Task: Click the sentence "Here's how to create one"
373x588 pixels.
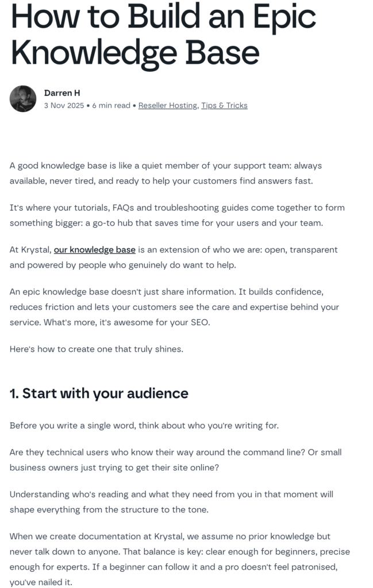Action: click(97, 349)
